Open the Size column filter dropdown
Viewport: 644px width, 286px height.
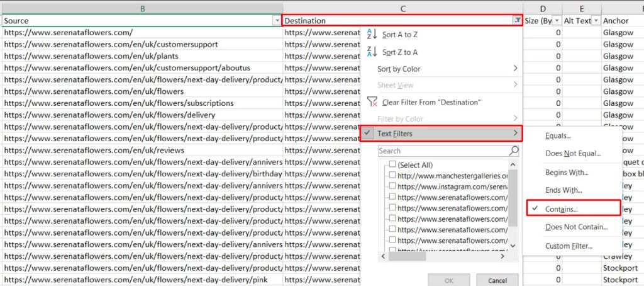click(x=556, y=21)
